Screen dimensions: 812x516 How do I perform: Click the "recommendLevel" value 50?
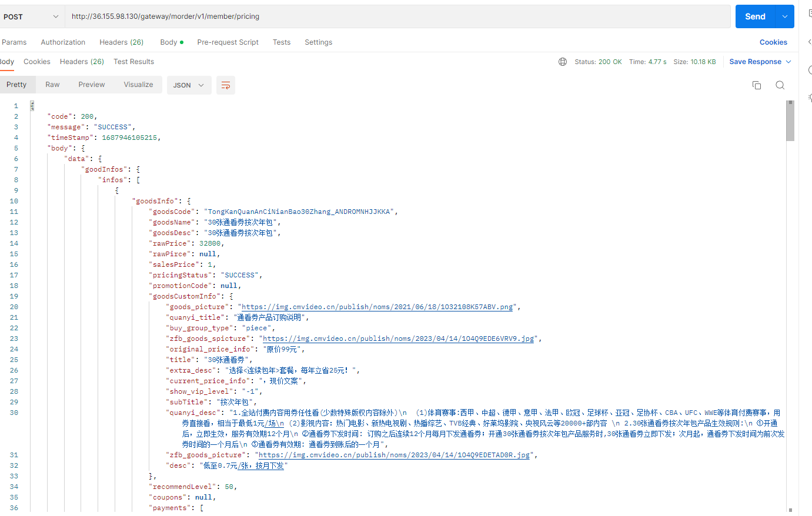229,487
